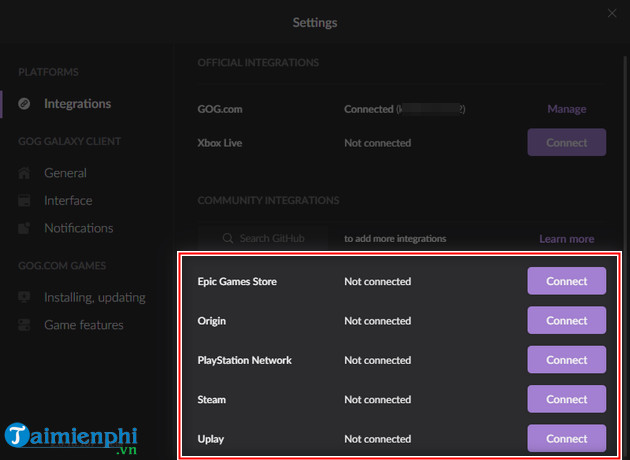Select the Origin integration label

click(211, 321)
